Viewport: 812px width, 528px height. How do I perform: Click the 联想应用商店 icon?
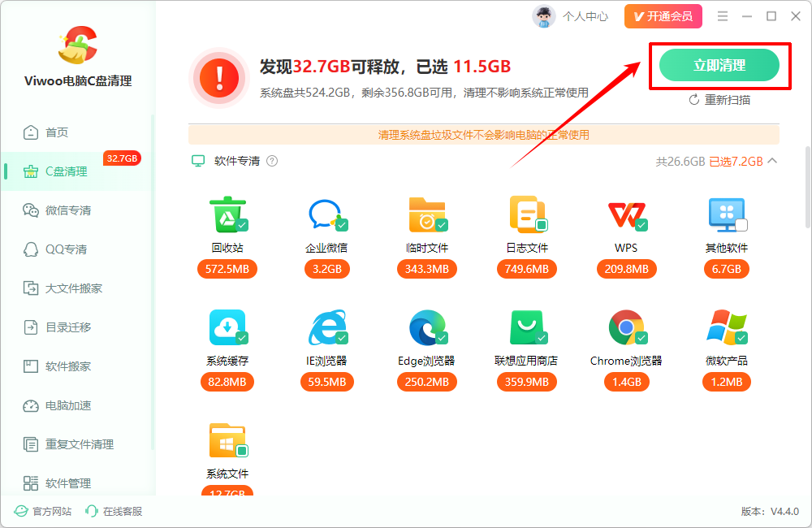coord(527,327)
